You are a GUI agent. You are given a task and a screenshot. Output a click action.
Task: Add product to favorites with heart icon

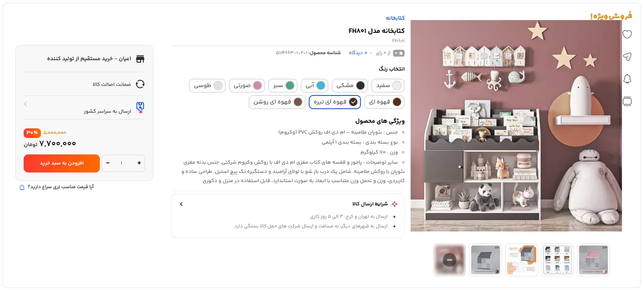pyautogui.click(x=627, y=34)
